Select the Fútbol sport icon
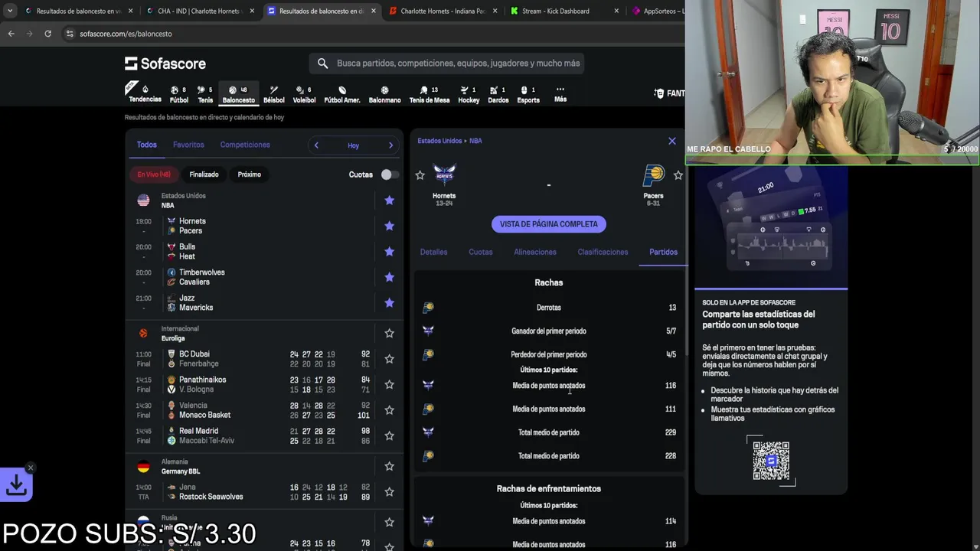The image size is (980, 551). 178,94
